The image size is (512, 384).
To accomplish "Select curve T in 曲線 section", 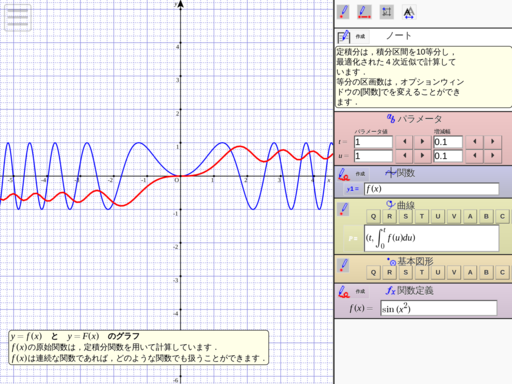I will click(422, 216).
